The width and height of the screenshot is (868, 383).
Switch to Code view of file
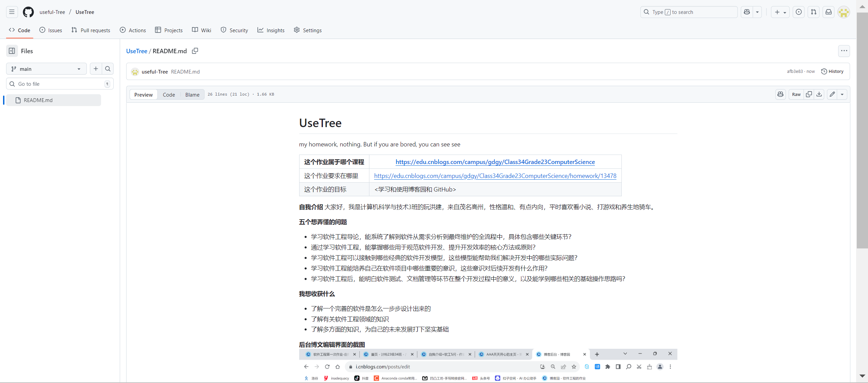tap(169, 95)
